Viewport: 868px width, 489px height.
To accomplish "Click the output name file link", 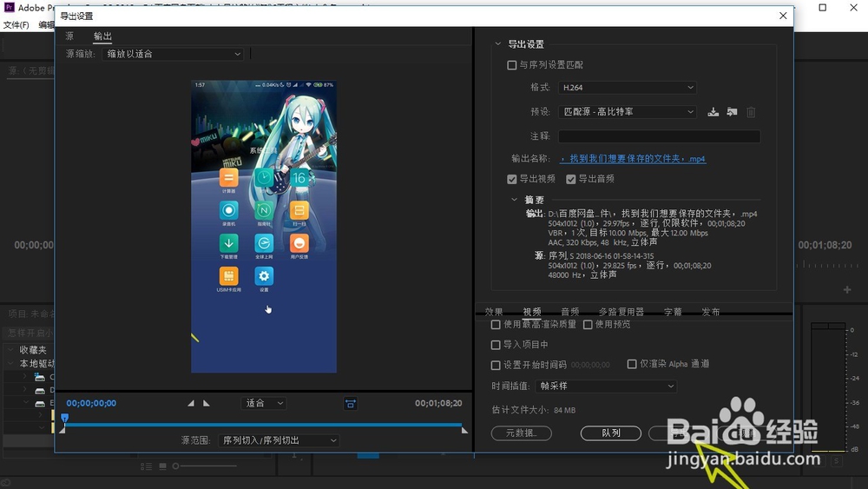I will pyautogui.click(x=633, y=158).
